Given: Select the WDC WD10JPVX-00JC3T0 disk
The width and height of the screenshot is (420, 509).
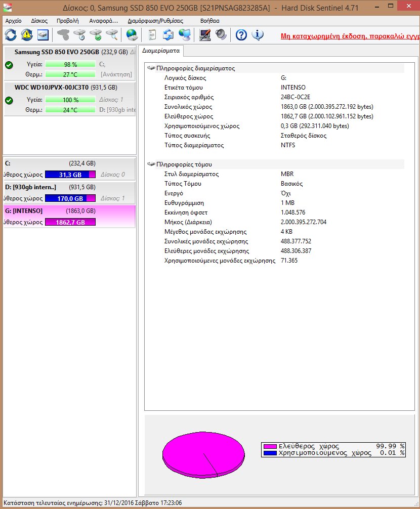Looking at the screenshot, I should pyautogui.click(x=70, y=99).
